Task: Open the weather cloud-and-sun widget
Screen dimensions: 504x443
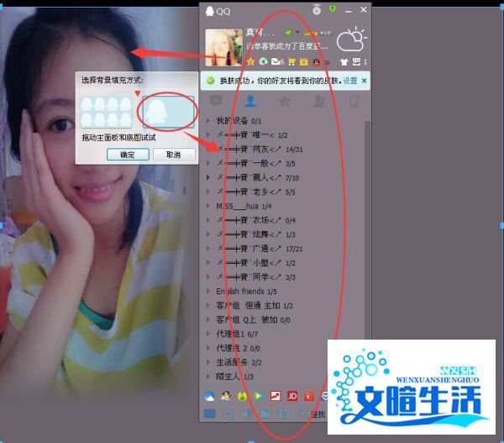Action: point(351,40)
